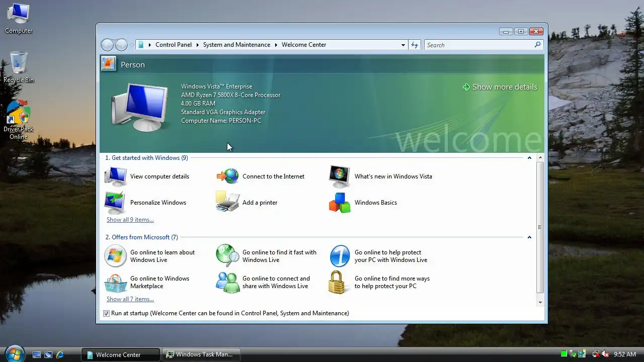Screen dimensions: 644x362
Task: Uncheck the Run at startup checkbox
Action: coord(106,313)
